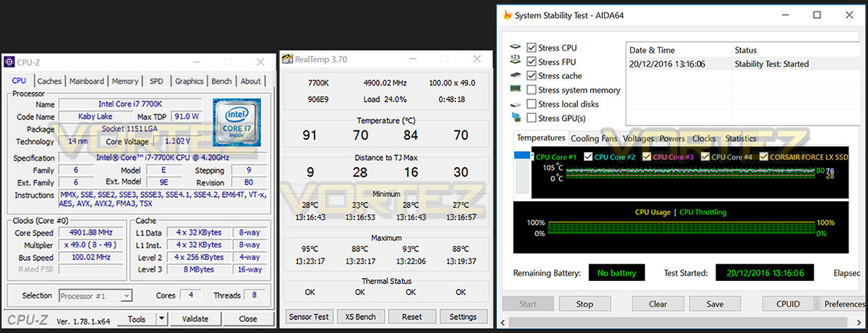Screen dimensions: 868x333
Task: Switch to the Caches tab in CPU-Z
Action: pos(50,81)
